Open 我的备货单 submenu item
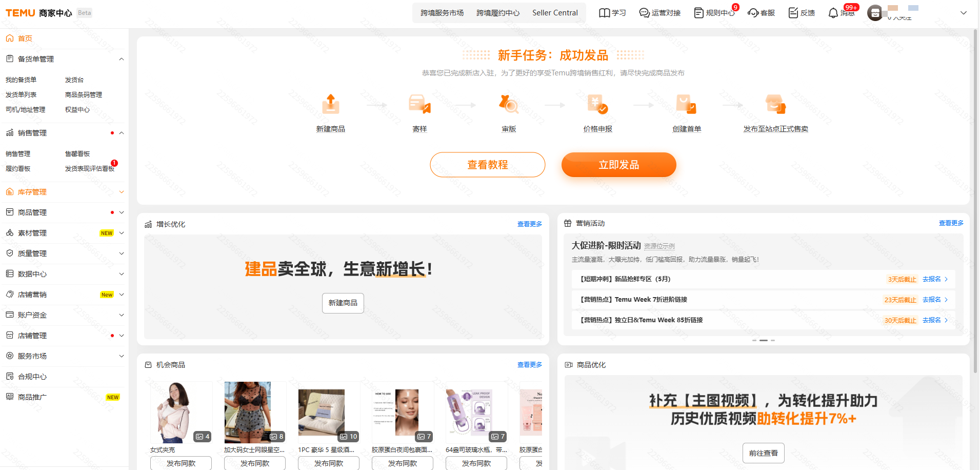The width and height of the screenshot is (980, 470). point(21,80)
